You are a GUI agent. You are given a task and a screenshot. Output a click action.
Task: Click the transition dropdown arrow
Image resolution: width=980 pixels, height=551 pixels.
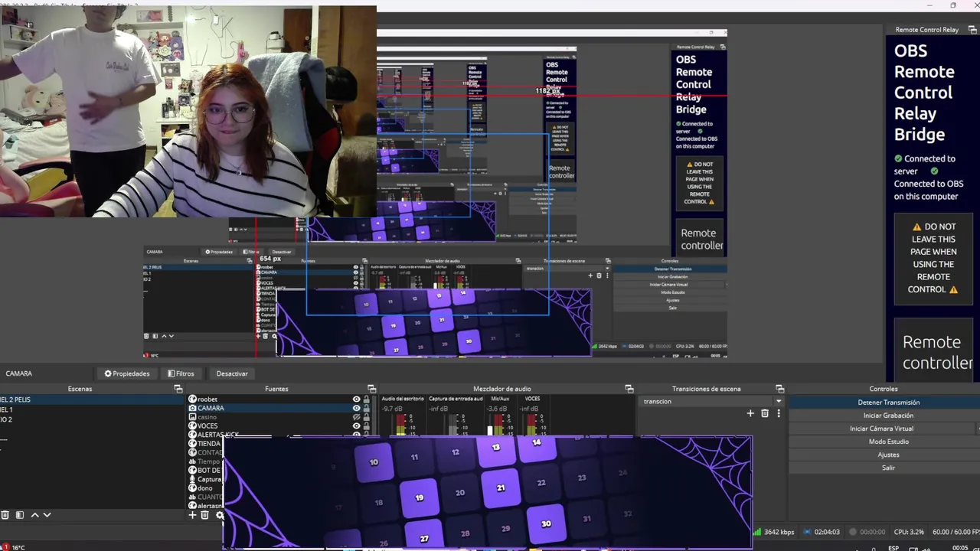point(779,401)
